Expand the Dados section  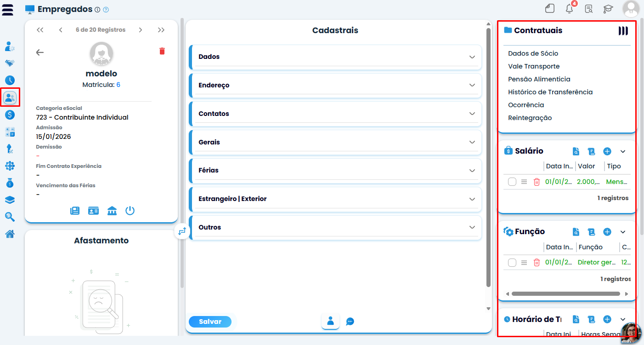pyautogui.click(x=335, y=57)
